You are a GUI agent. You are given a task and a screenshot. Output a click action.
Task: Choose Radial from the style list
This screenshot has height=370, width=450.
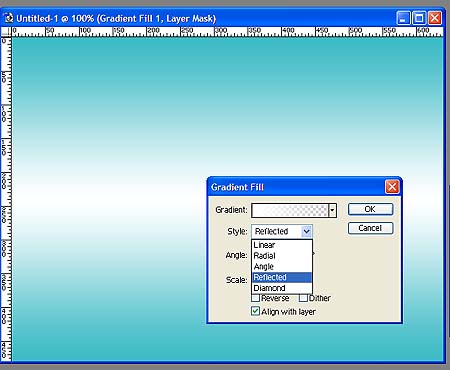pos(282,256)
